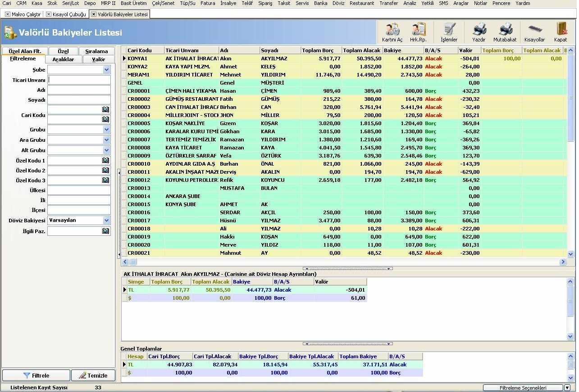This screenshot has width=579, height=392.
Task: Close the Makro Çalıştır tab with its X
Action: 7,14
